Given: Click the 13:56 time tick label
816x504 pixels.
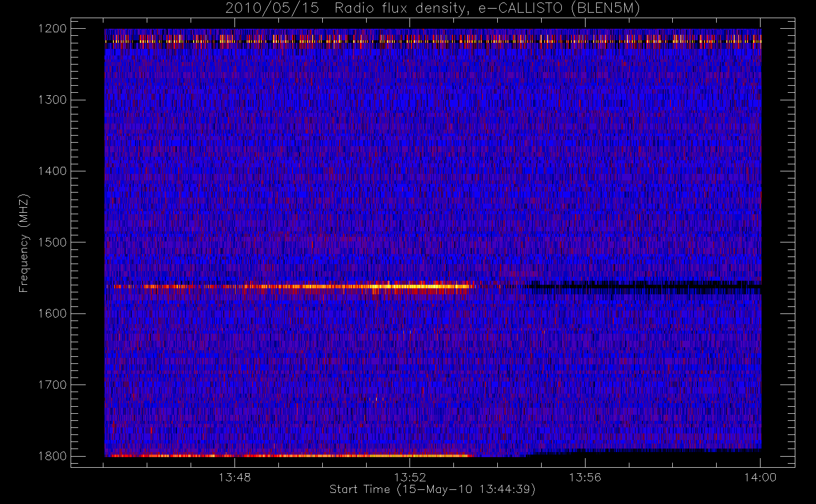Looking at the screenshot, I should (585, 477).
